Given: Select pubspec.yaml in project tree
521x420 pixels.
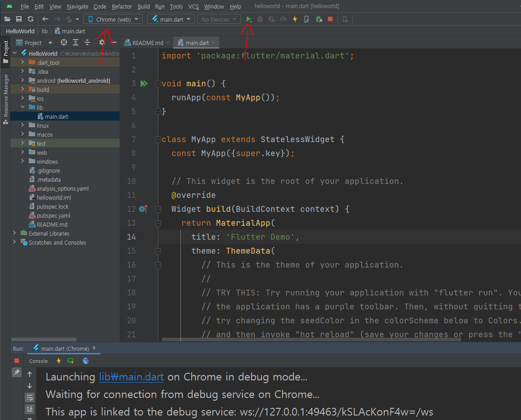Looking at the screenshot, I should point(53,215).
